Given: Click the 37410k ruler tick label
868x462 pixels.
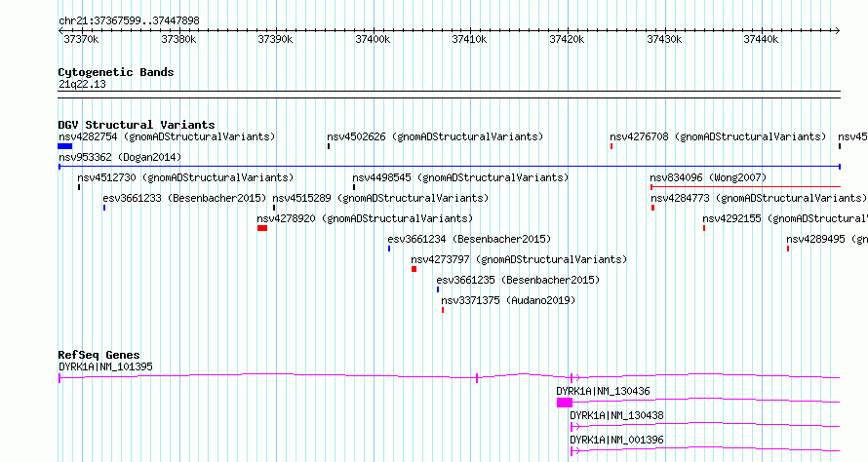Looking at the screenshot, I should (469, 39).
